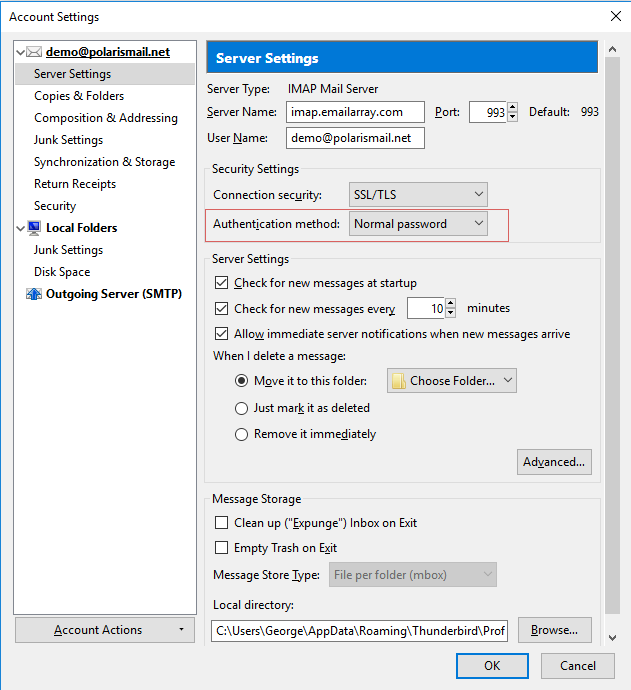Image resolution: width=631 pixels, height=690 pixels.
Task: Collapse the Local Folders tree
Action: pyautogui.click(x=20, y=228)
